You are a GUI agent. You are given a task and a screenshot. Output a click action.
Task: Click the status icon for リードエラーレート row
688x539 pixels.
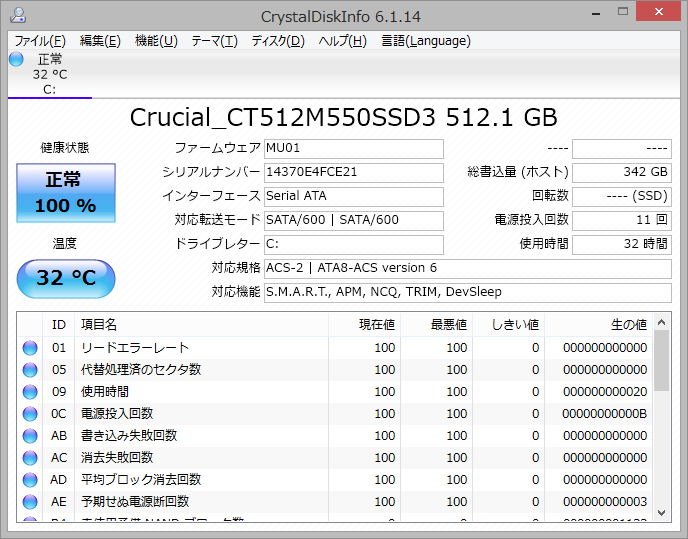coord(30,348)
